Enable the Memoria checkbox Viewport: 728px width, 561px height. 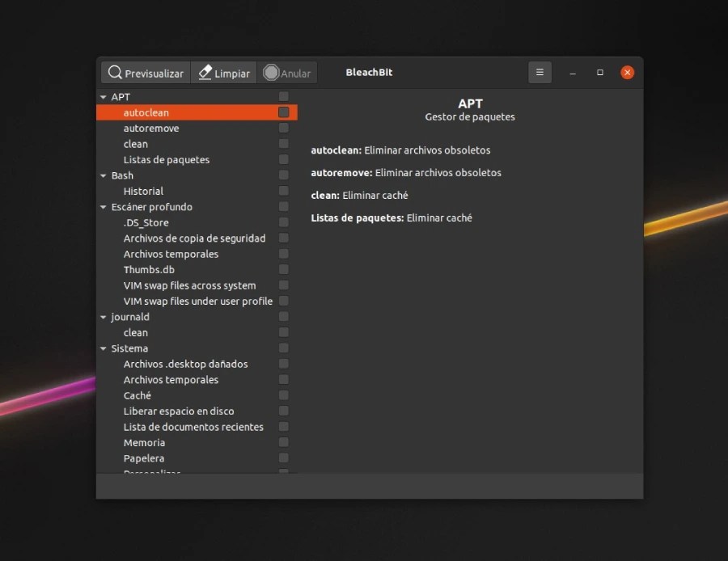point(284,442)
